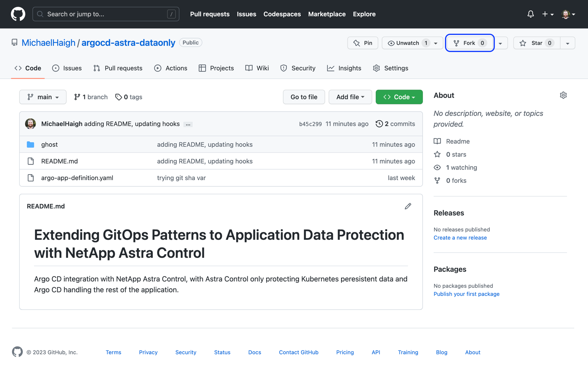Image resolution: width=588 pixels, height=366 pixels.
Task: Switch to the Actions tab
Action: [x=171, y=68]
